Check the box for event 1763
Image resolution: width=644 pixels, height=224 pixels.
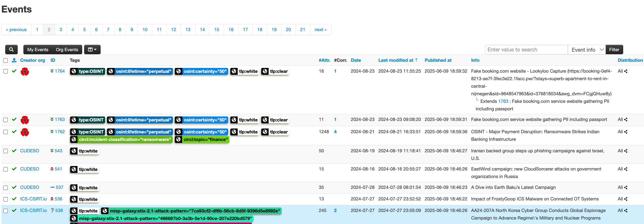point(5,120)
